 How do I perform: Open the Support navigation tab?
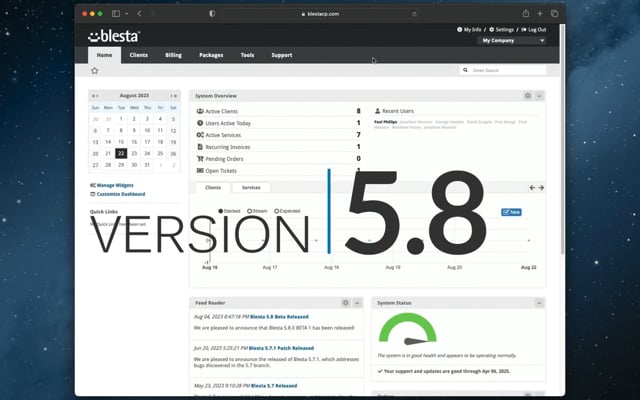tap(282, 55)
